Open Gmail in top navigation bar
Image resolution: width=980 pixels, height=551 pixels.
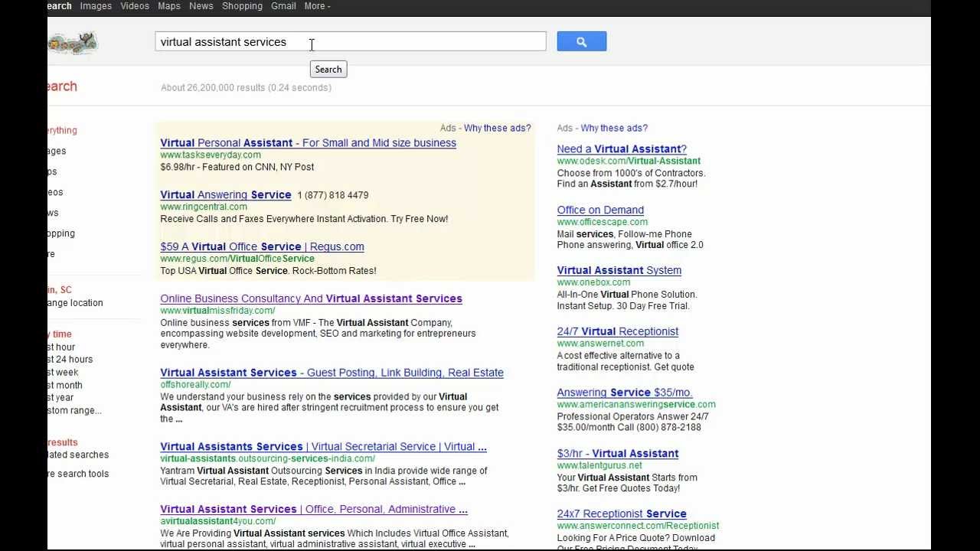283,6
